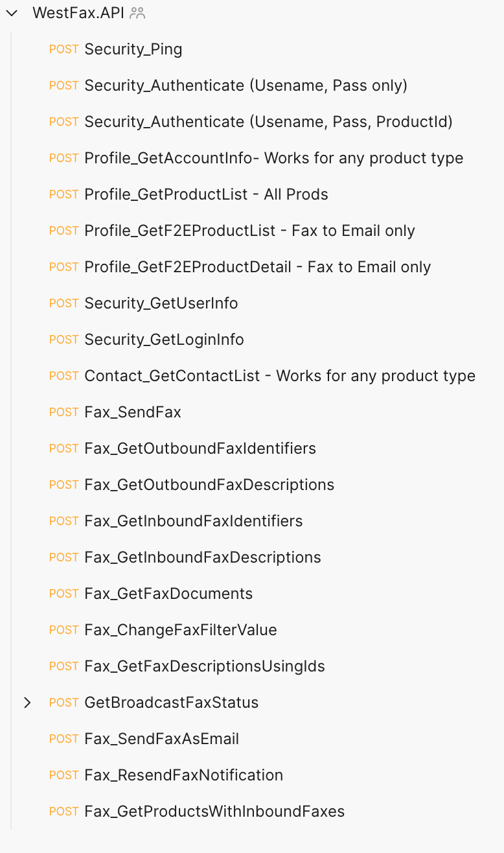Open Security_Authenticate (Usename, Pass, ProductId) request
Image resolution: width=504 pixels, height=853 pixels.
(268, 122)
